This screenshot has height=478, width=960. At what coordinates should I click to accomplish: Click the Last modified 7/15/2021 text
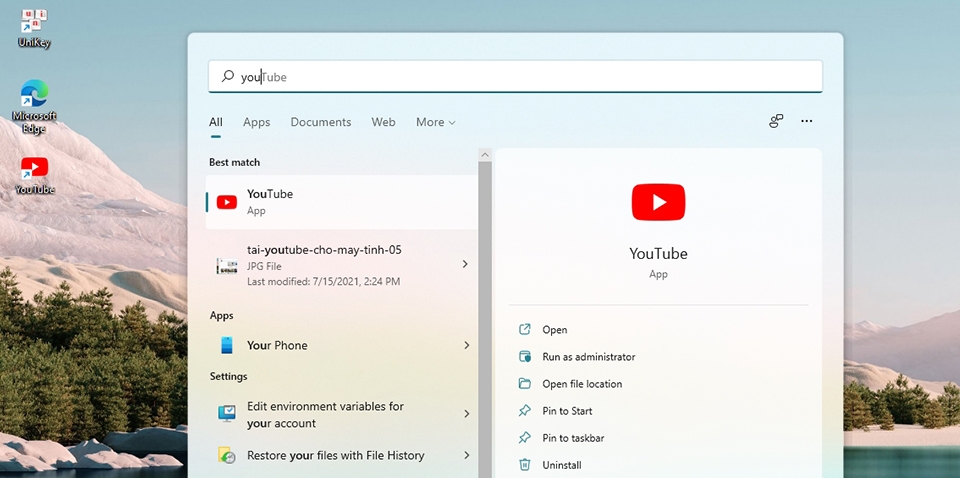pyautogui.click(x=324, y=282)
